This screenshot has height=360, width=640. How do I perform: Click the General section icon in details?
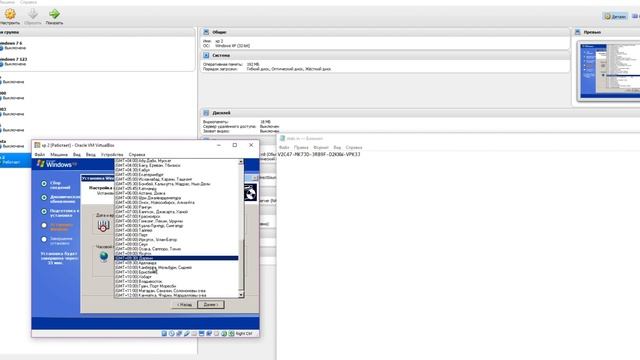coord(206,32)
